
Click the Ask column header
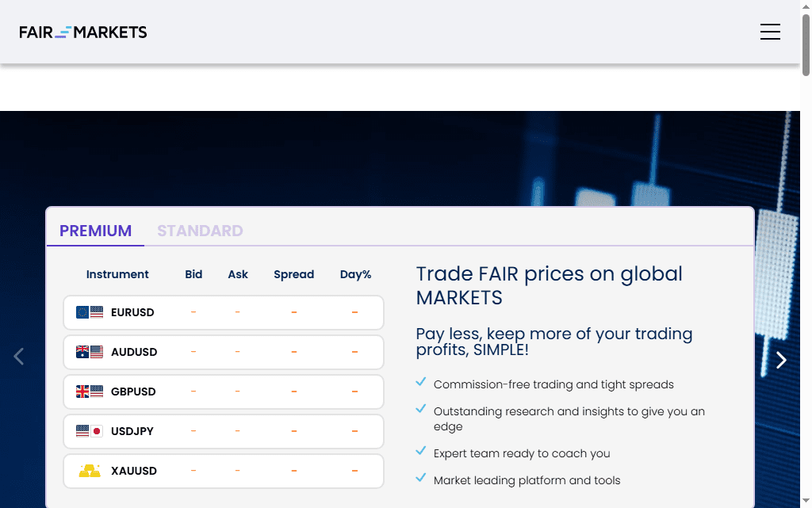(238, 274)
